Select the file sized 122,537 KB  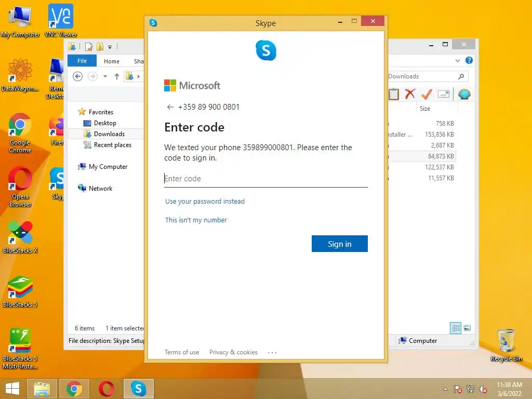coord(439,167)
